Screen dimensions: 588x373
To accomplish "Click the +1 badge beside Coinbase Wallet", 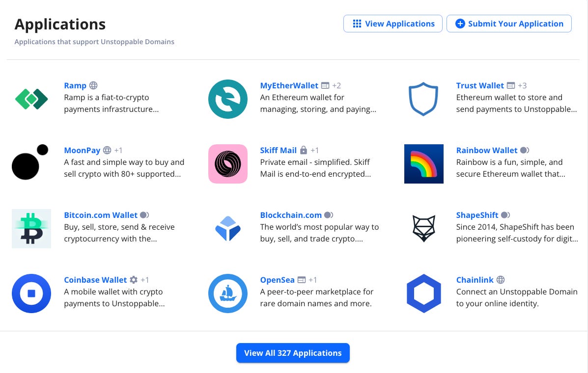I will tap(145, 280).
